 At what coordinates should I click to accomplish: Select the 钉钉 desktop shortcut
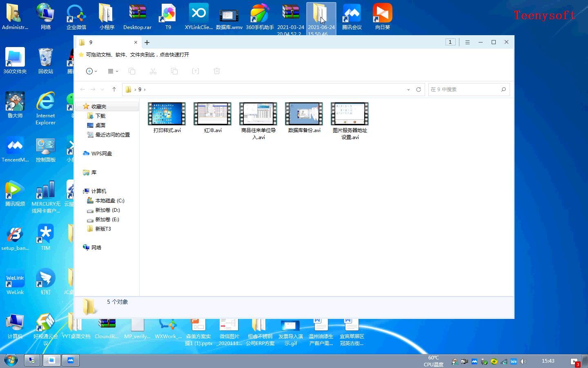coord(46,282)
